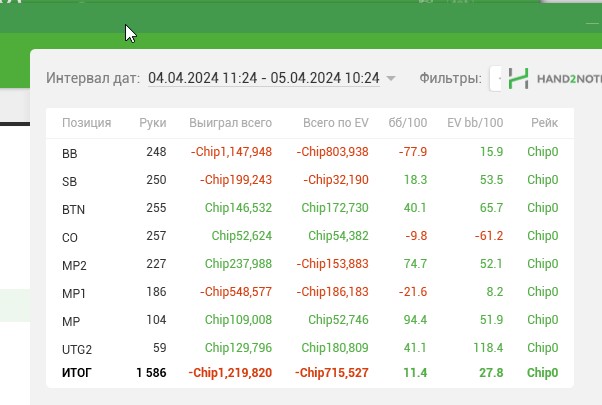Sort by the Руки column header
The image size is (602, 405).
point(153,123)
